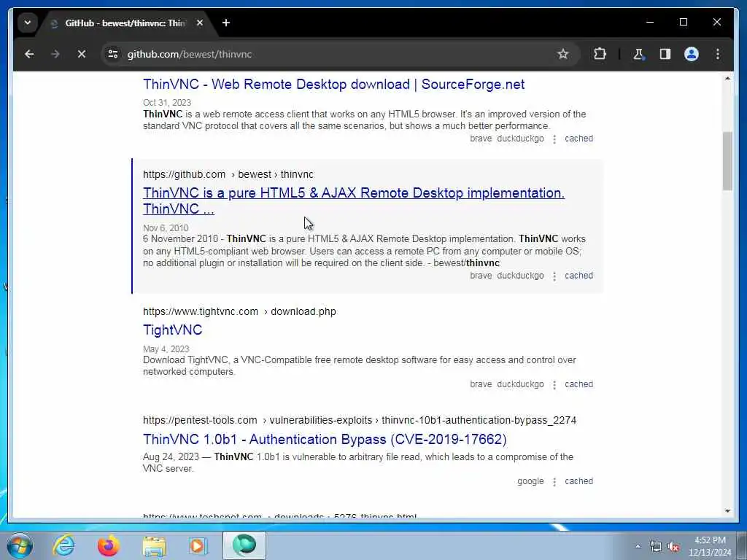
Task: Open the TightVNC result link
Action: [172, 330]
